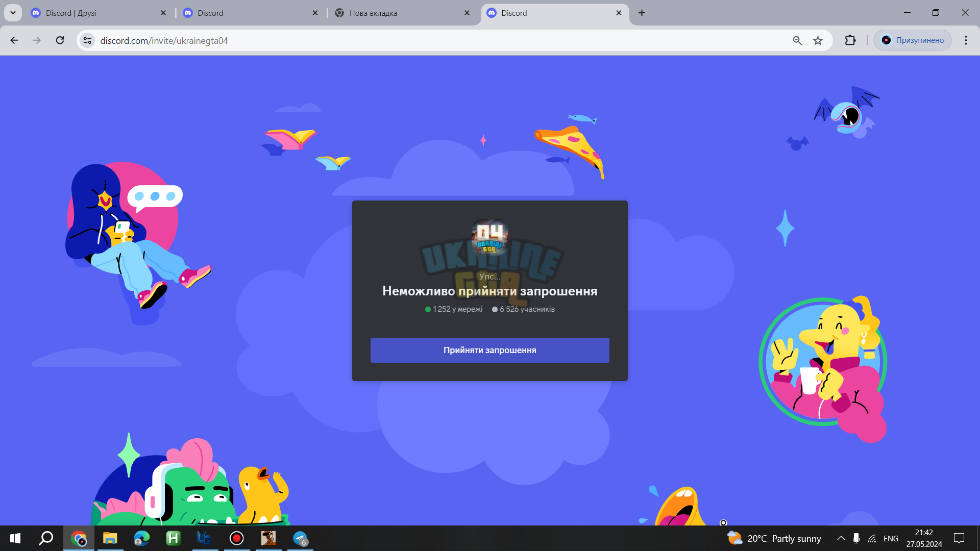Screen dimensions: 980x551
Task: Reload the Discord invite page
Action: coord(60,40)
